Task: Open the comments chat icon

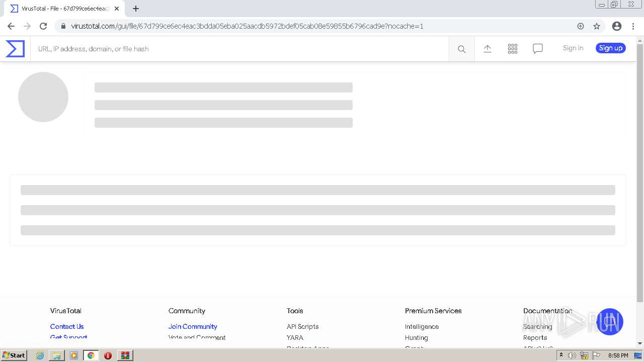Action: tap(537, 49)
